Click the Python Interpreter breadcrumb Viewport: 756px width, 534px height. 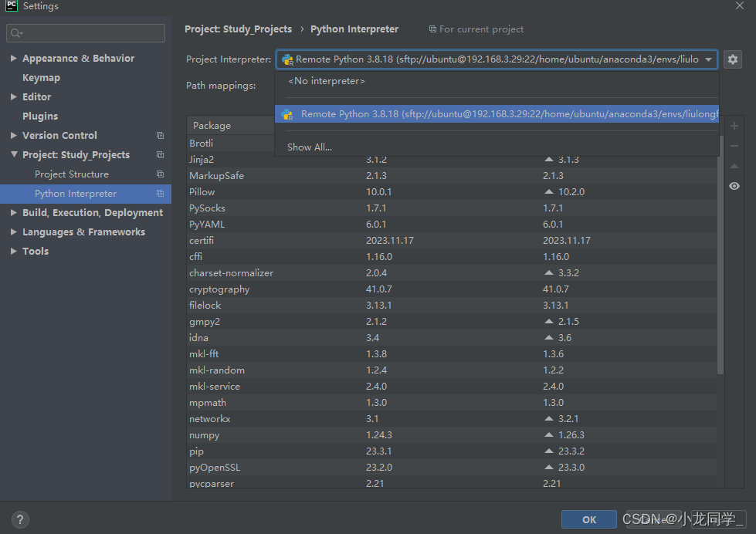click(x=354, y=29)
